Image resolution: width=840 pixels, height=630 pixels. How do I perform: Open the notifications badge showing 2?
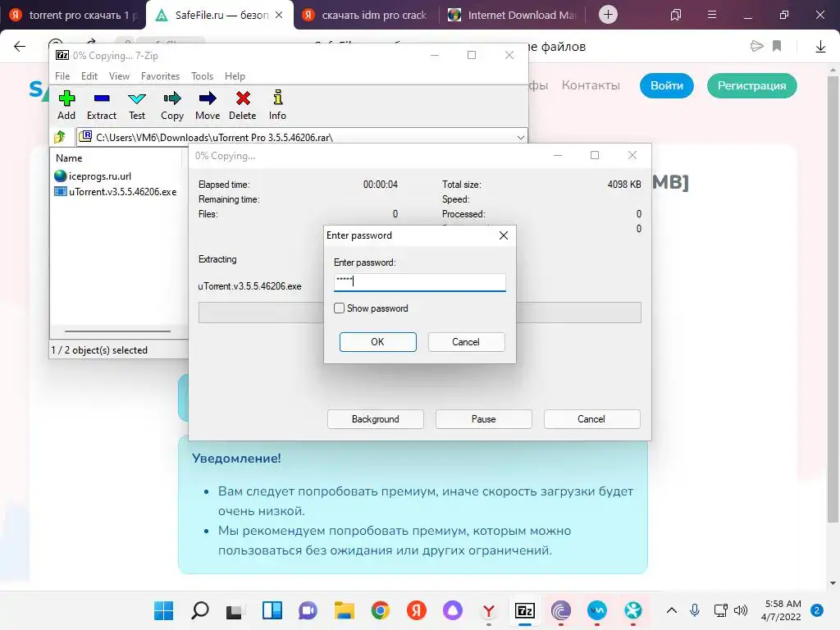point(817,610)
